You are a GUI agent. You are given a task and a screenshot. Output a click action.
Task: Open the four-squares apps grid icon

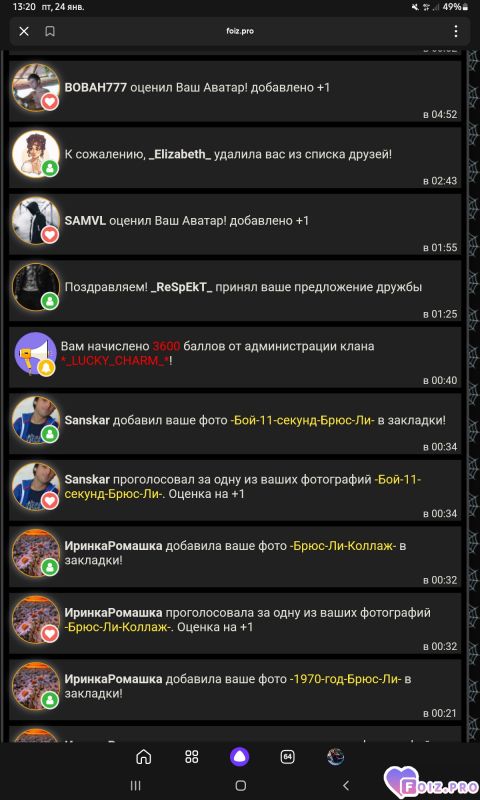[192, 757]
